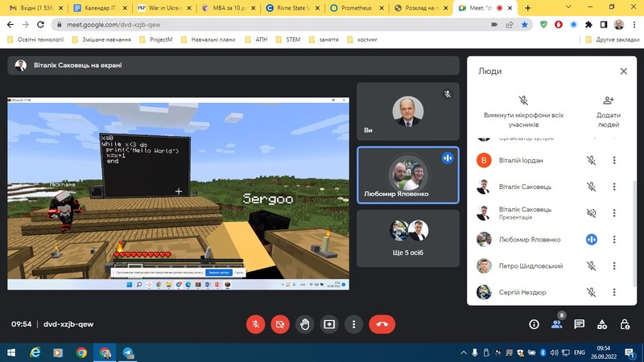Open camera permission icon in address bar
644x362 pixels.
click(x=494, y=25)
